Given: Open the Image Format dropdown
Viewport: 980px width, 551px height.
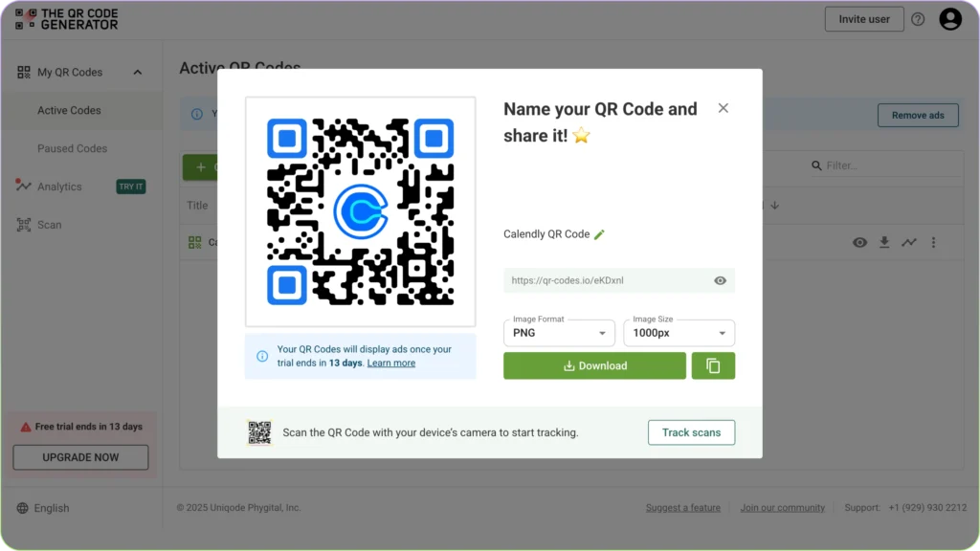Looking at the screenshot, I should (x=559, y=333).
